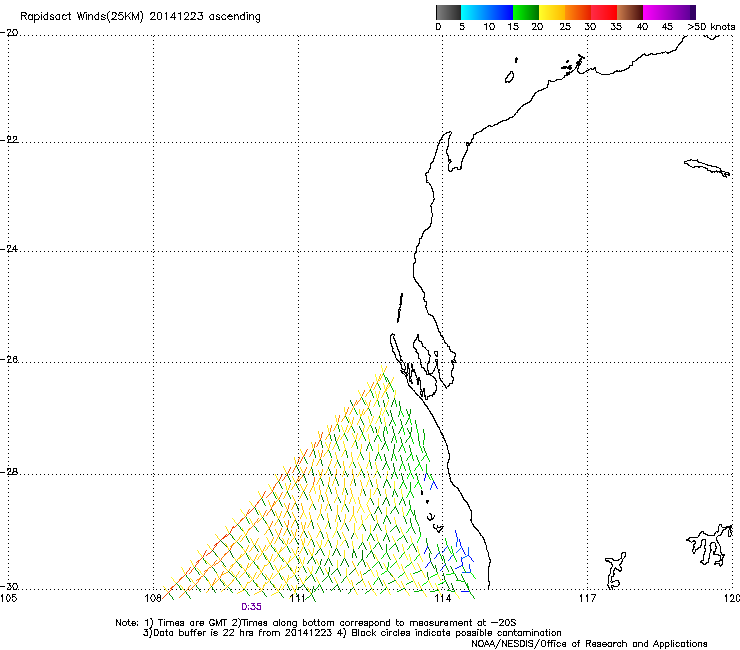Image resolution: width=740 pixels, height=650 pixels.
Task: Click the 'Rapidscat Winds(25KM) 20141223 ascending' title
Action: [140, 17]
